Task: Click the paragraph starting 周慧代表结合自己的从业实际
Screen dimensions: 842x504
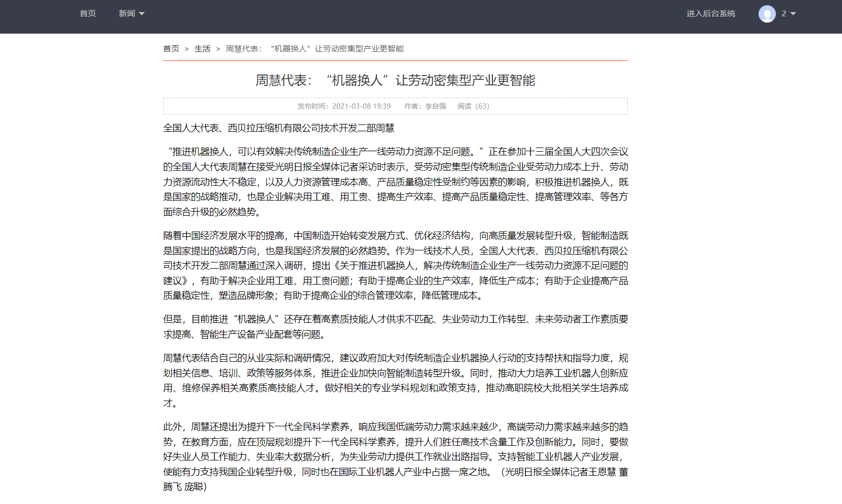Action: (396, 381)
